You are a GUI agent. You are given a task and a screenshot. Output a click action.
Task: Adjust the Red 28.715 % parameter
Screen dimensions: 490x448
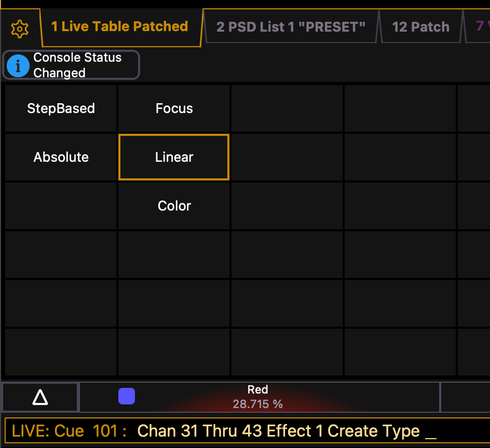[x=258, y=397]
